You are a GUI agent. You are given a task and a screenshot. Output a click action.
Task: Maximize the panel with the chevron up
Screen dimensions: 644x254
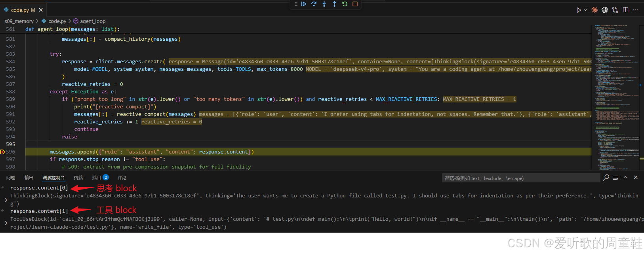point(625,177)
